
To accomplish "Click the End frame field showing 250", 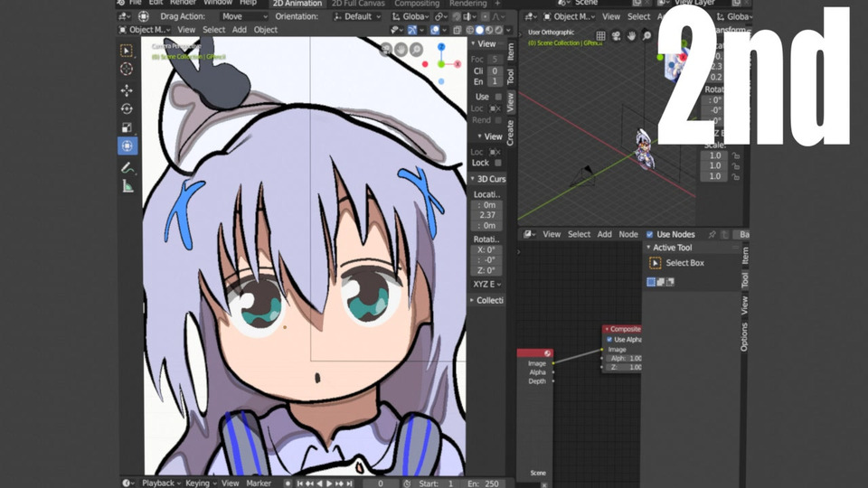I will pyautogui.click(x=483, y=483).
